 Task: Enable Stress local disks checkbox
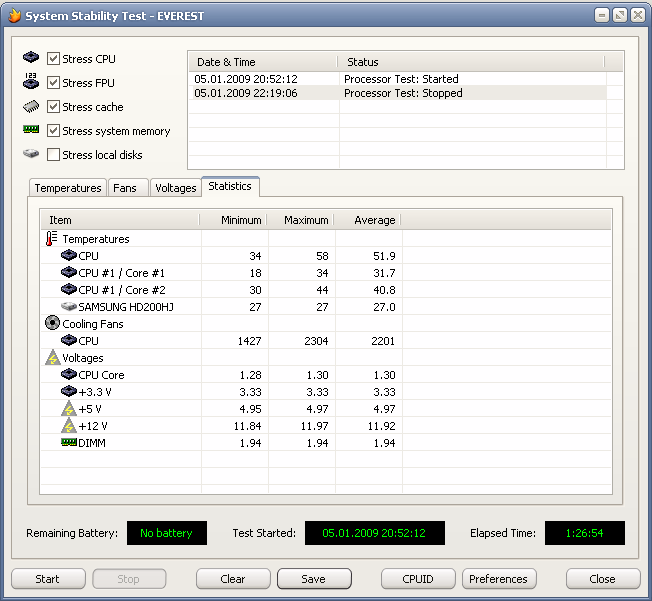click(54, 155)
